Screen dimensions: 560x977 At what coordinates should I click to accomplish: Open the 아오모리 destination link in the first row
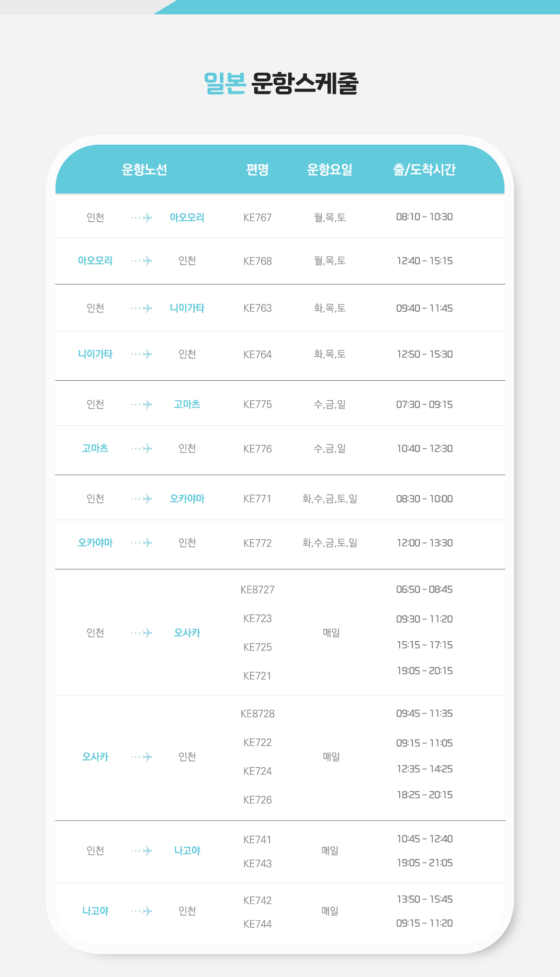(x=187, y=217)
